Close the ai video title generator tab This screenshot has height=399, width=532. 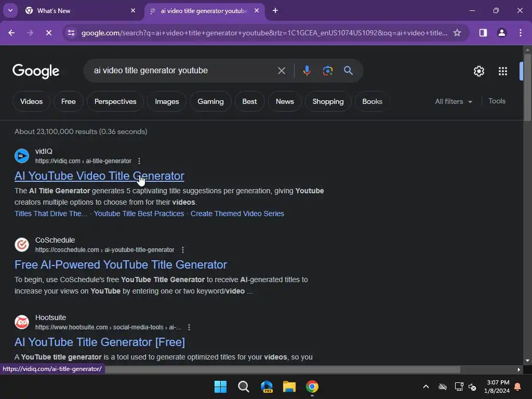click(257, 11)
